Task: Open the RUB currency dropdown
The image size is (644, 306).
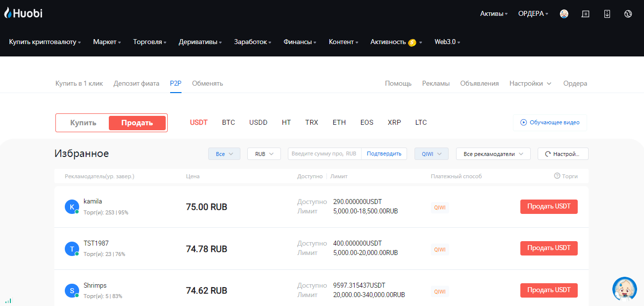Action: click(264, 154)
